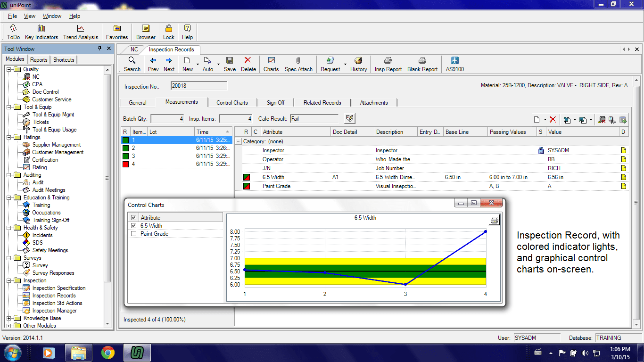Select the Charts icon in the toolbar
The width and height of the screenshot is (644, 362).
tap(271, 64)
